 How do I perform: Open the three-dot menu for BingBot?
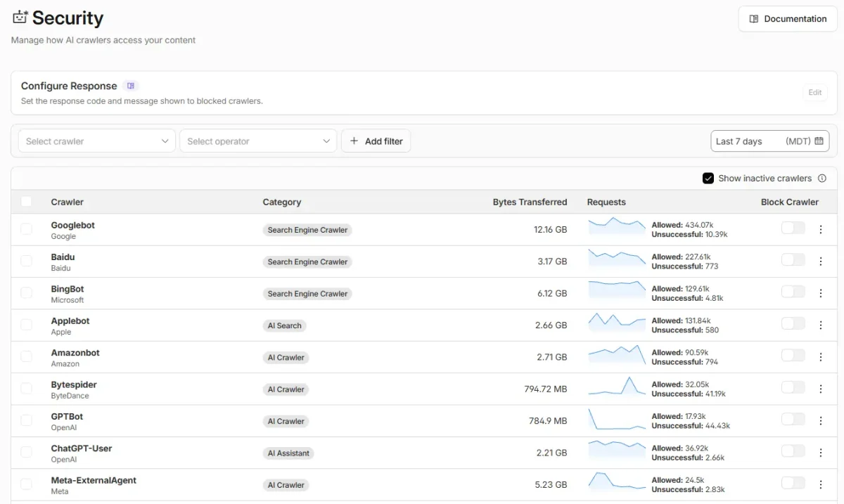point(820,293)
